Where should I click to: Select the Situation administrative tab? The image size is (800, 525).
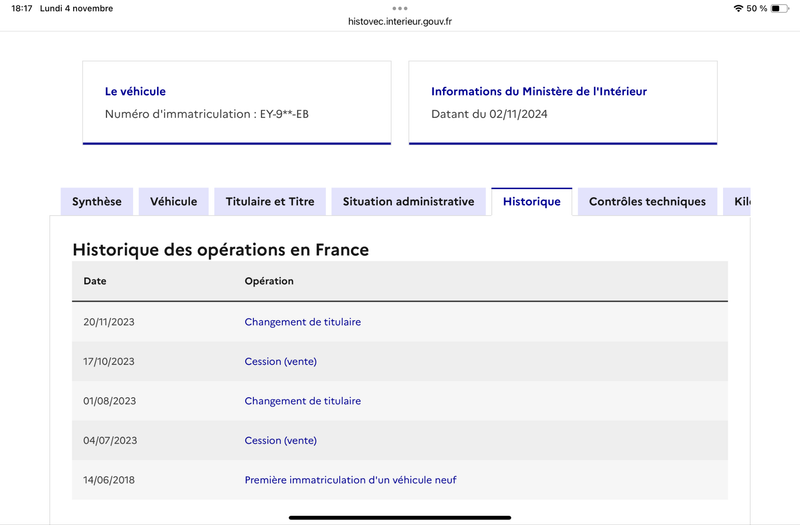click(x=408, y=202)
